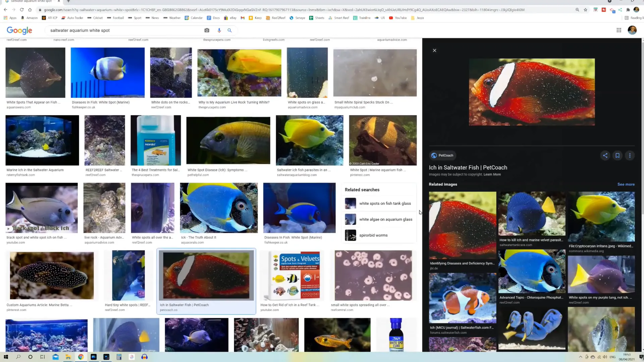
Task: Open the Amazon bookmark
Action: tap(29, 18)
